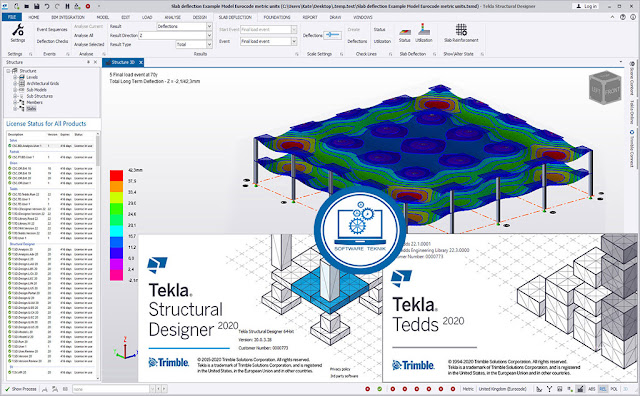Click Analyse Selected button
This screenshot has height=396, width=640.
[89, 44]
